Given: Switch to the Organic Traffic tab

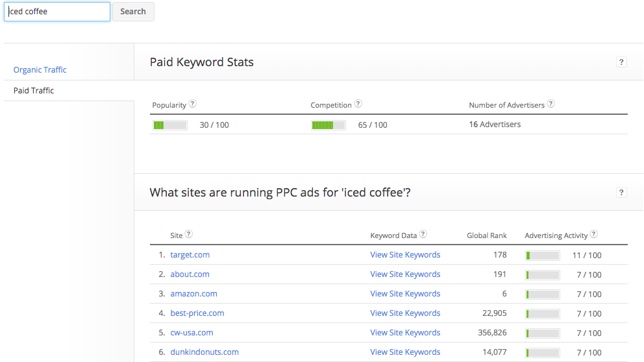Looking at the screenshot, I should point(40,70).
